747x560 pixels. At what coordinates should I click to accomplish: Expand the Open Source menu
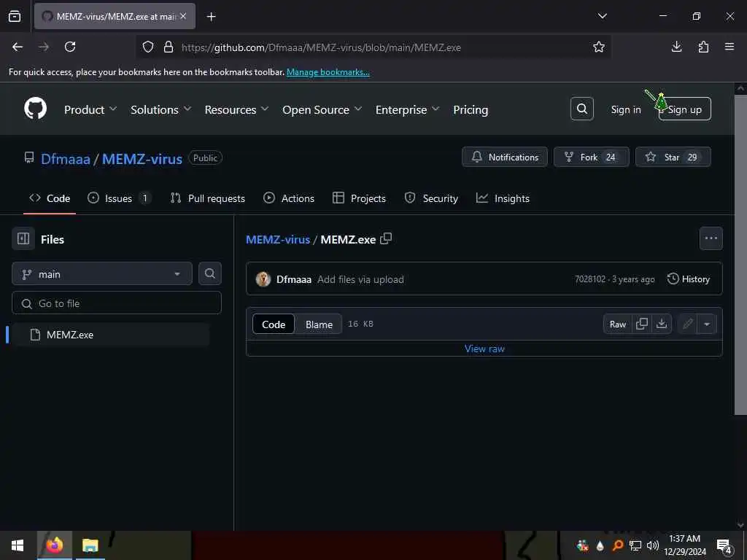(x=322, y=109)
